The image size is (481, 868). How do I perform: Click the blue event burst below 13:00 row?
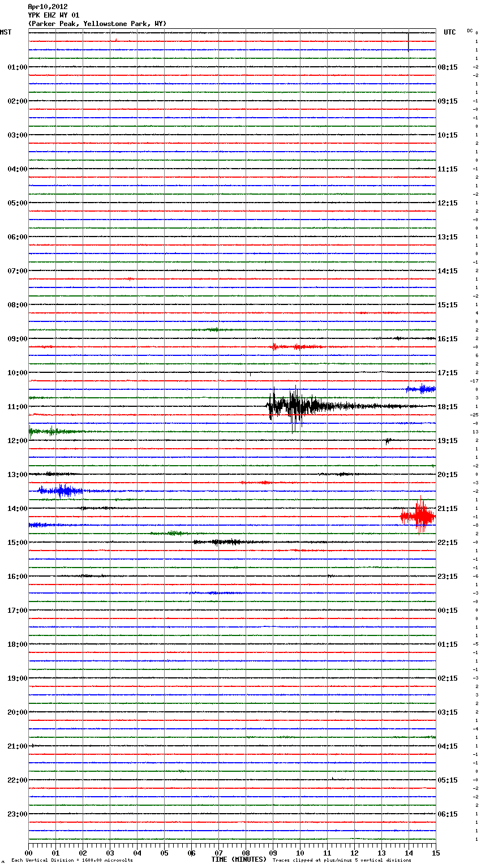click(61, 491)
